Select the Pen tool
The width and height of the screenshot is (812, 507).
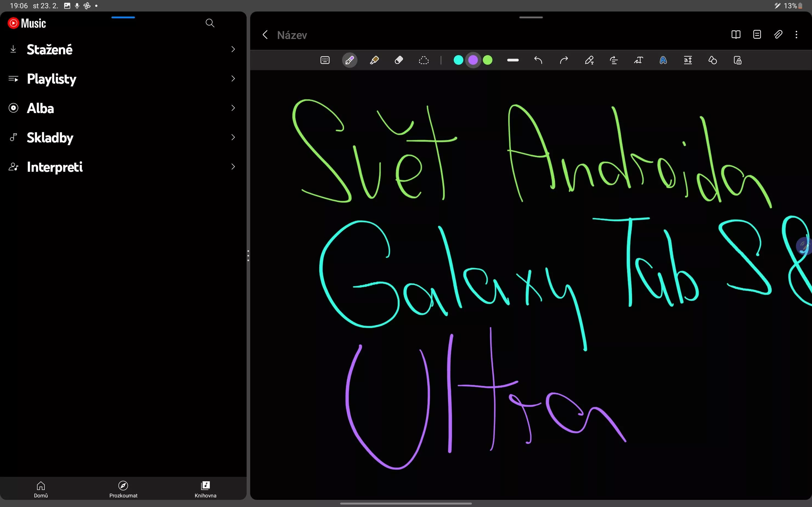(x=350, y=60)
